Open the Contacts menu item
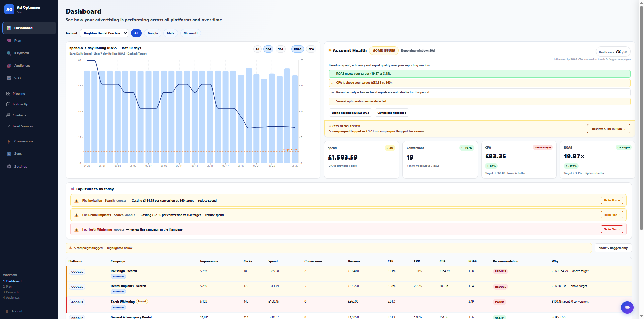 tap(29, 115)
